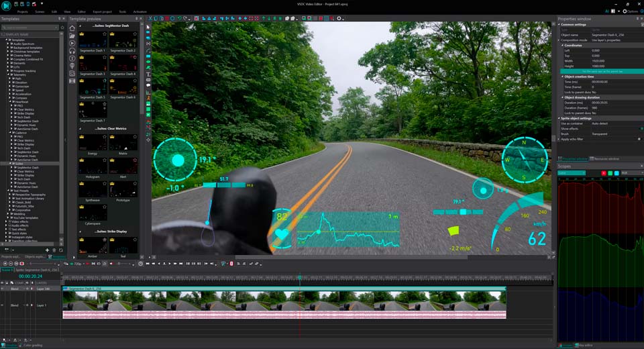Switch to the Color grading tab
Screen dimensions: 644x349
(x=32, y=345)
